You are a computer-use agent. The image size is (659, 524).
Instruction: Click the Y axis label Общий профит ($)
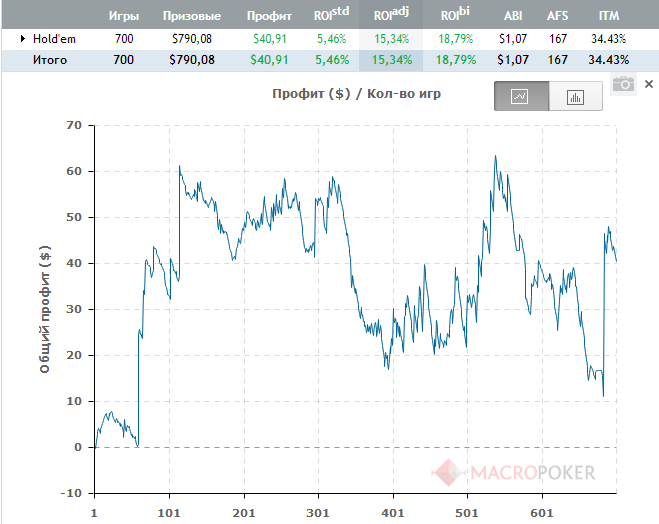[45, 309]
